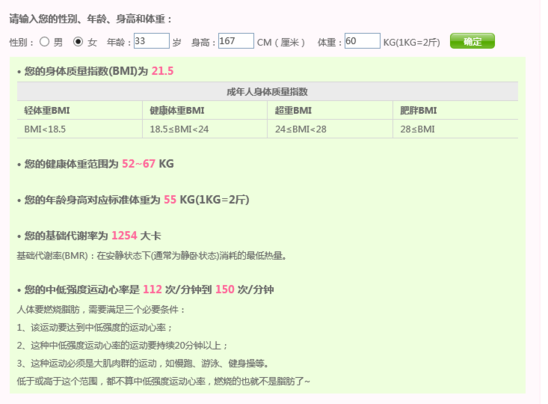This screenshot has width=548, height=404.
Task: Click the basal metabolic rate 1254
Action: pyautogui.click(x=124, y=236)
